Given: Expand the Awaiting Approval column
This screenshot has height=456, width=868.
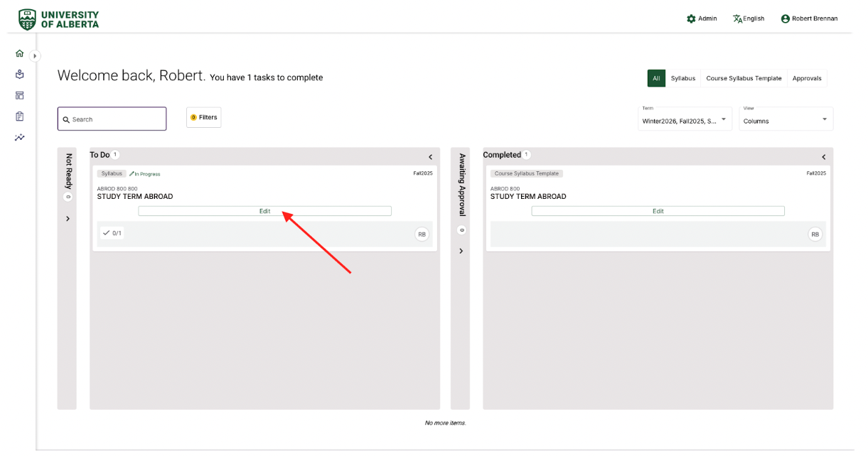Looking at the screenshot, I should 461,251.
